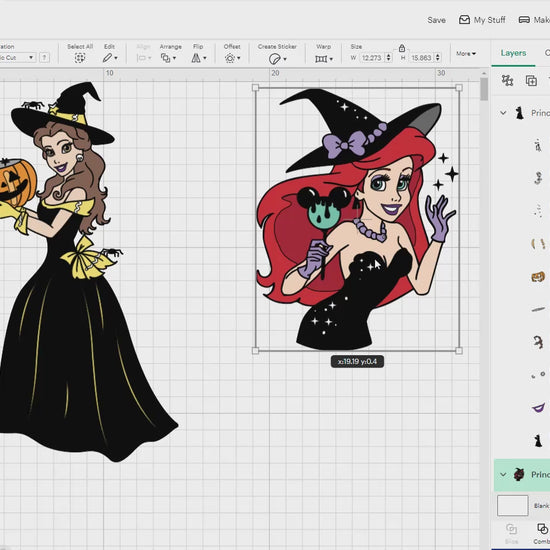550x550 pixels.
Task: Select the first Princess group thumbnail
Action: coord(519,113)
